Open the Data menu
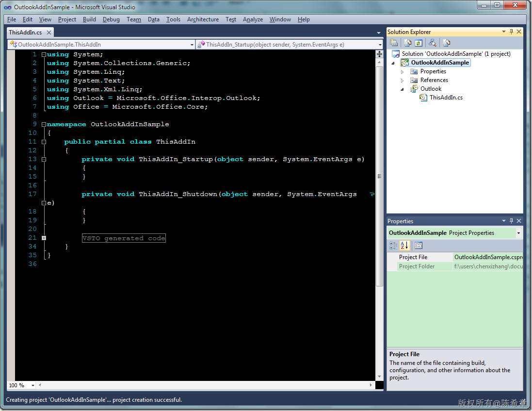 153,19
